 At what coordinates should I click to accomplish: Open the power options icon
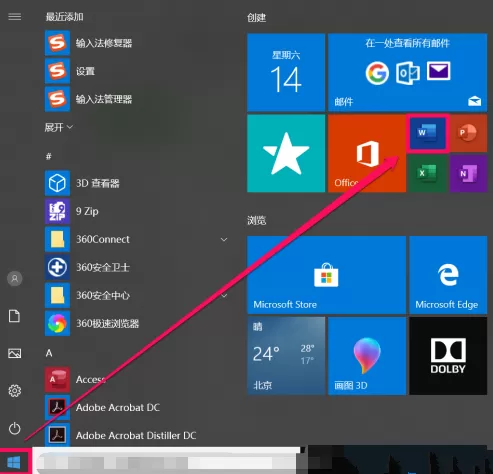[15, 428]
